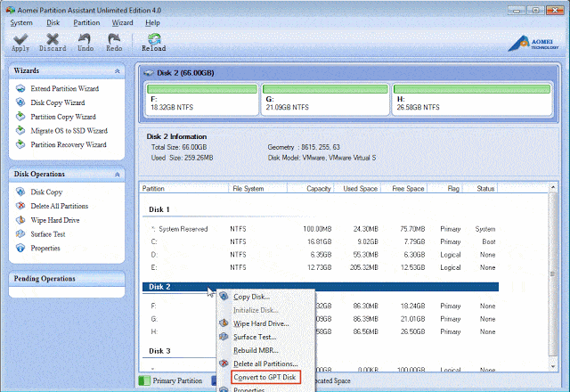This screenshot has width=570, height=392.
Task: Click the Surface Test context menu icon
Action: (x=224, y=337)
